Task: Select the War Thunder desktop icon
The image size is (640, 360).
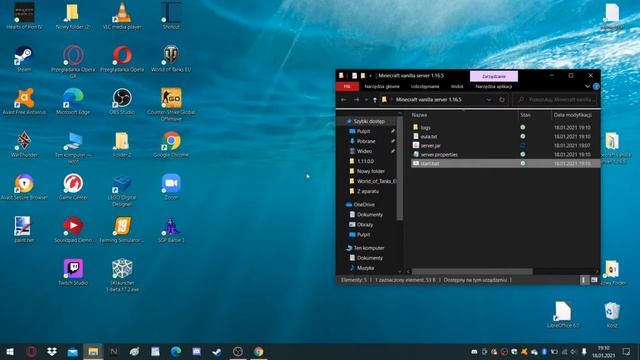Action: [24, 144]
